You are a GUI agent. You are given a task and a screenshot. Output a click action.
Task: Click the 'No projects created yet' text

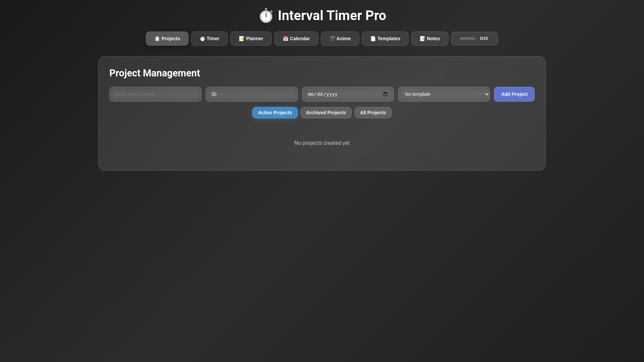pos(322,143)
